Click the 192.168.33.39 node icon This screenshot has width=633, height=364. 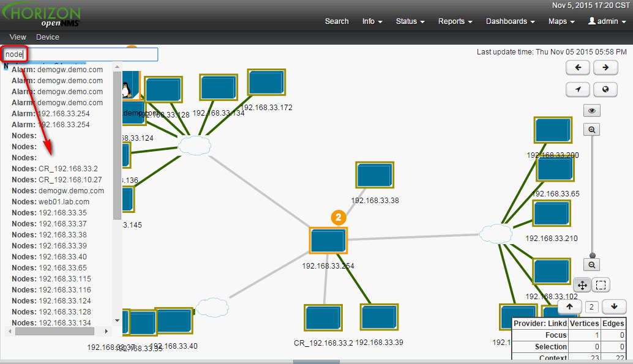coord(379,317)
